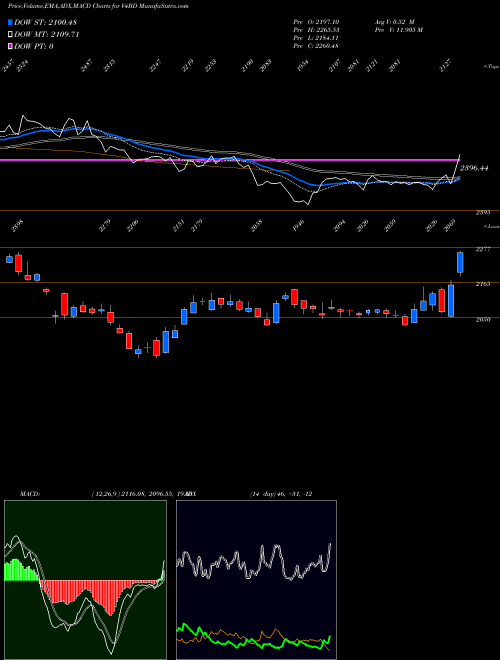This screenshot has width=500, height=660.
Task: Click the MACD: panel heading
Action: [30, 494]
